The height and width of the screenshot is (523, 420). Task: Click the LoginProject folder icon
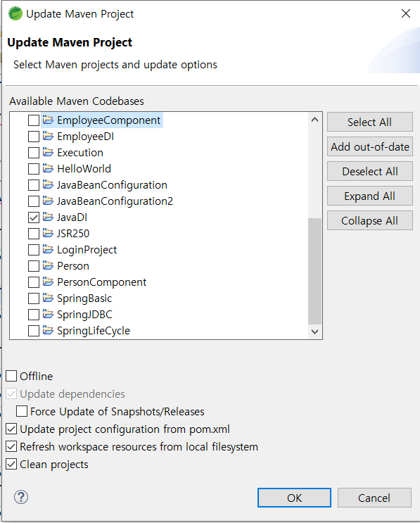[48, 249]
